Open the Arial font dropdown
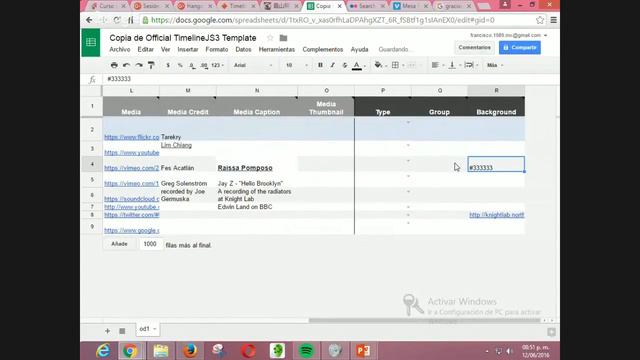 click(252, 65)
